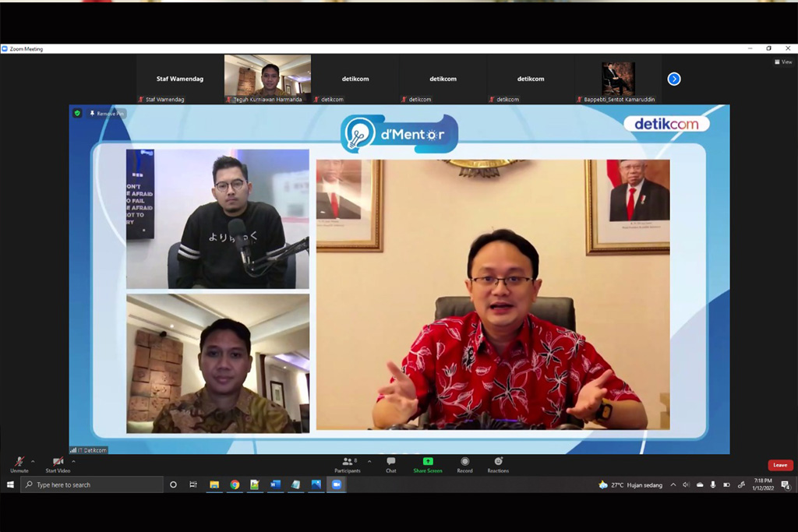This screenshot has height=532, width=798.
Task: Open Task View on the taskbar
Action: (193, 484)
